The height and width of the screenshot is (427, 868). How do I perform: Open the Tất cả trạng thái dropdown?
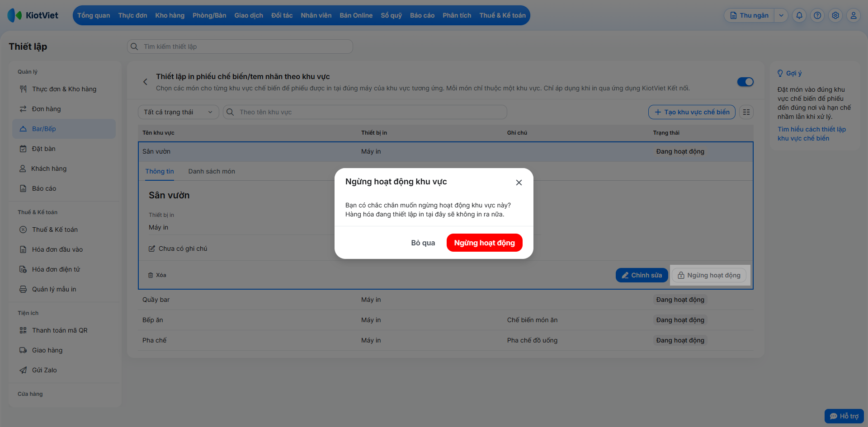pyautogui.click(x=178, y=112)
